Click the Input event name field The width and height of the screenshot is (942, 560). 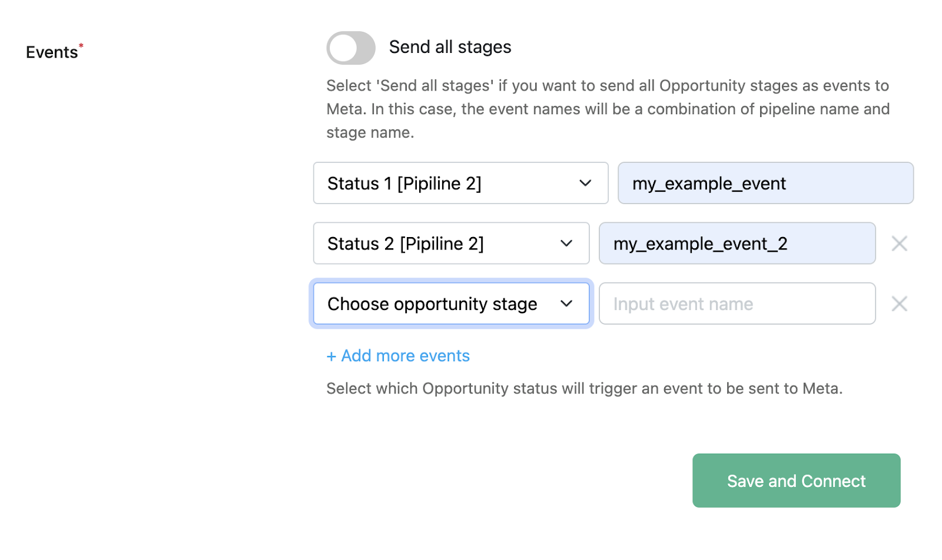[x=737, y=304]
